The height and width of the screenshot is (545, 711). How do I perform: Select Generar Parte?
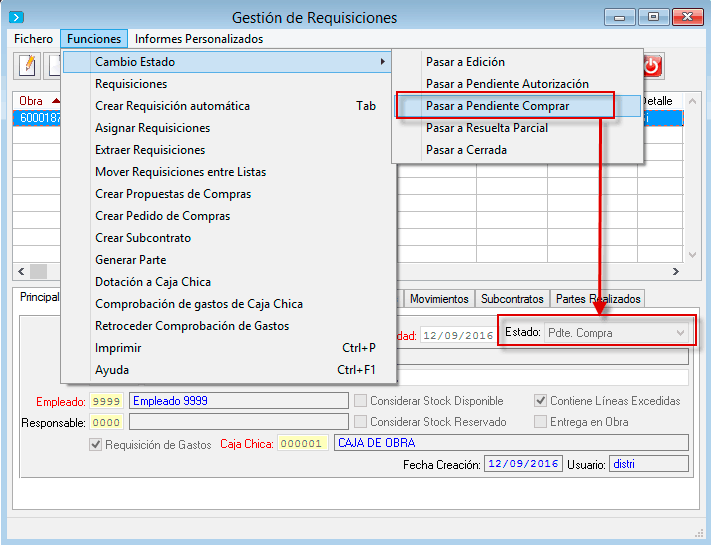[x=227, y=260]
